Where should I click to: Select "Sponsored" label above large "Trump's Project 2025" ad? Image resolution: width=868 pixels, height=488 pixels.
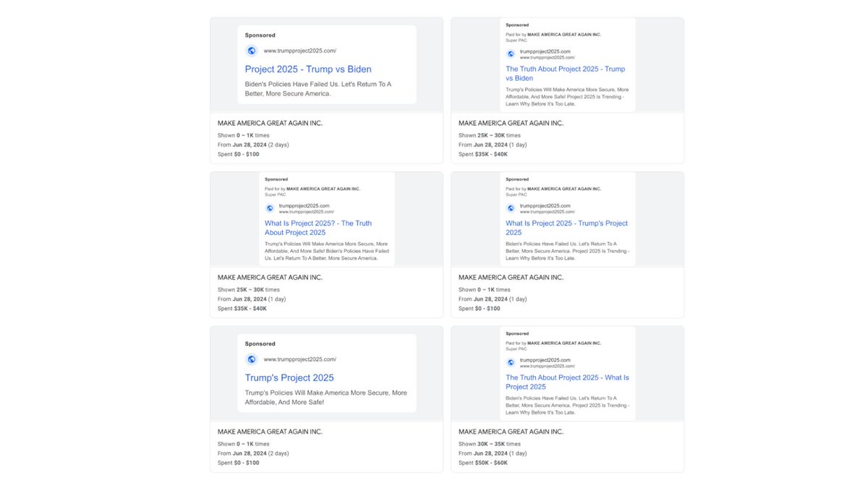[x=260, y=343]
